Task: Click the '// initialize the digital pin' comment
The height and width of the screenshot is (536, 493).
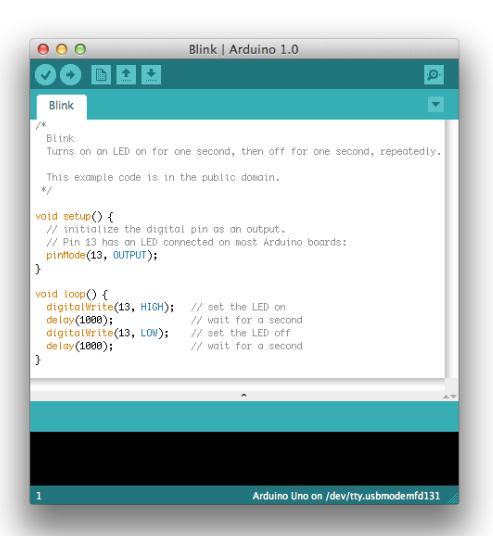Action: pyautogui.click(x=166, y=229)
